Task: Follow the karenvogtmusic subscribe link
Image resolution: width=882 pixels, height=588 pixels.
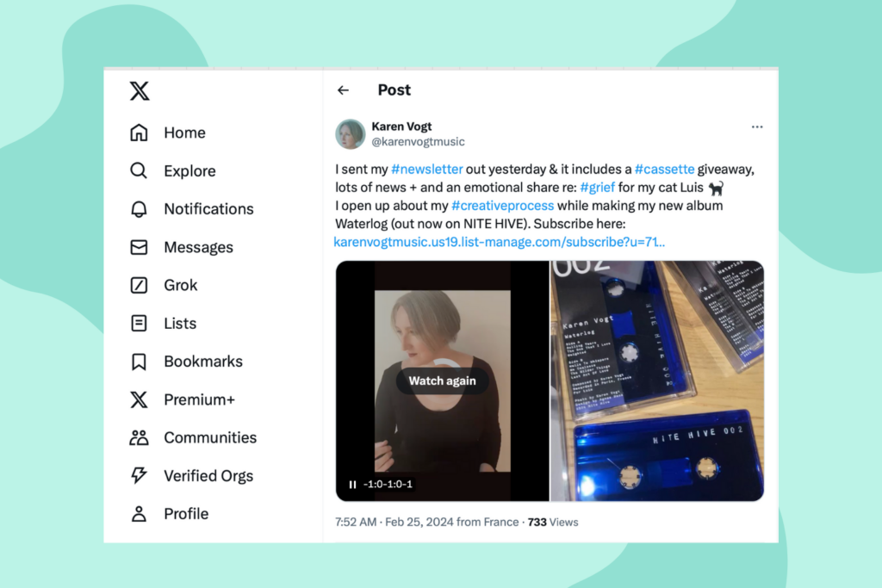Action: pyautogui.click(x=500, y=242)
